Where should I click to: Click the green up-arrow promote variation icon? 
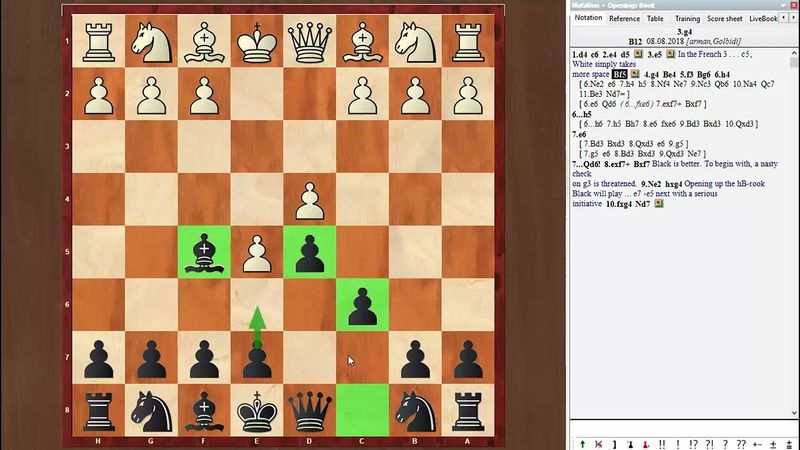[x=582, y=443]
